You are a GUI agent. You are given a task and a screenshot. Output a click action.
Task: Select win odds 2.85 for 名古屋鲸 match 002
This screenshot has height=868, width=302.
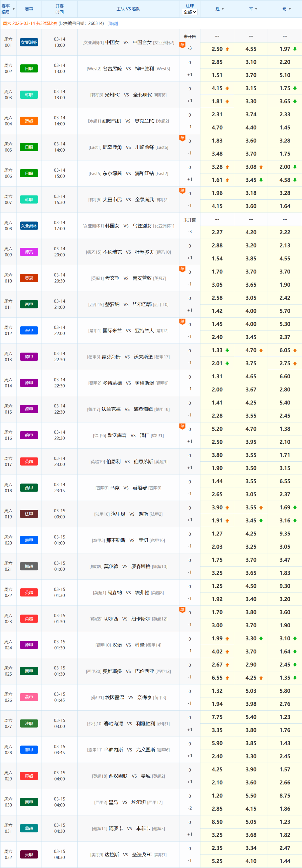[x=217, y=62]
